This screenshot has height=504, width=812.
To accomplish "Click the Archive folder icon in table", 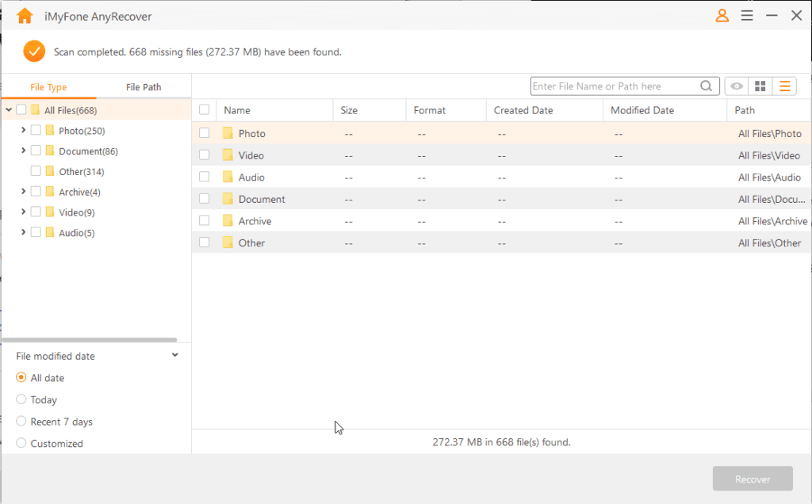I will (228, 220).
